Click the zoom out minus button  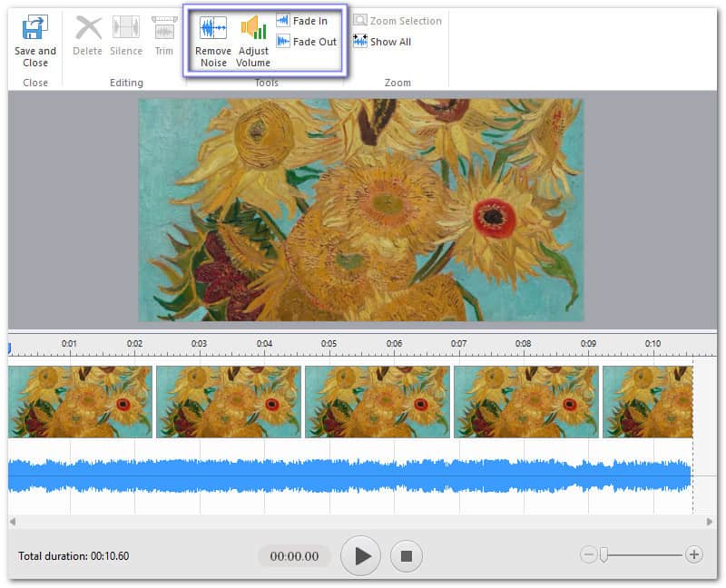coord(588,554)
